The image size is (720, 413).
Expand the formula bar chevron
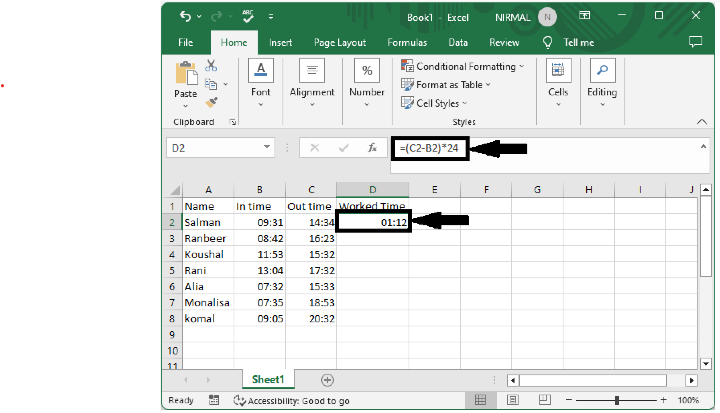pyautogui.click(x=703, y=147)
